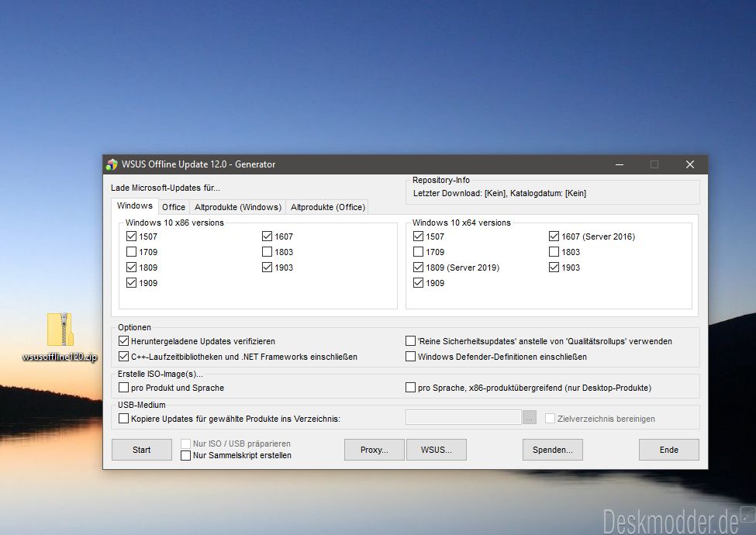Click the 'Optionen' group label
The image size is (756, 535).
point(134,327)
